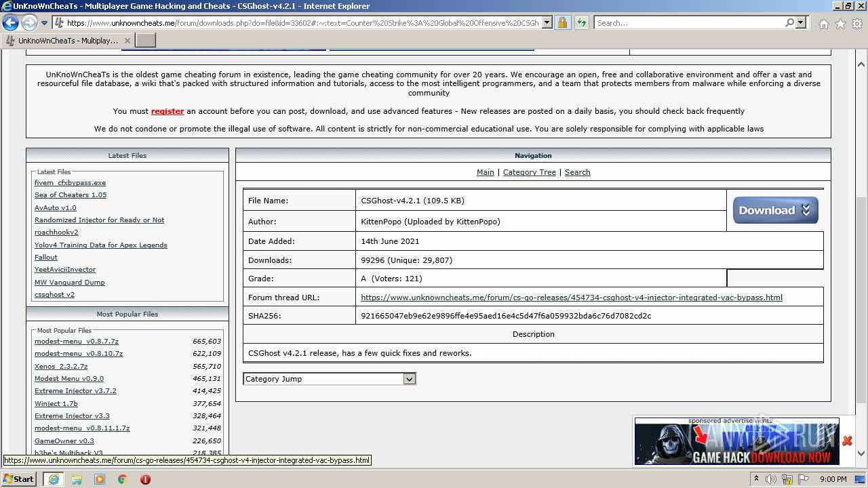Image resolution: width=868 pixels, height=488 pixels.
Task: Click the address bar URL field
Action: pyautogui.click(x=302, y=22)
